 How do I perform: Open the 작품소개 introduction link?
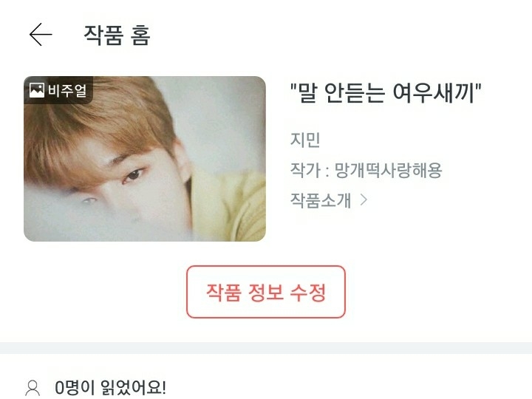coord(321,199)
